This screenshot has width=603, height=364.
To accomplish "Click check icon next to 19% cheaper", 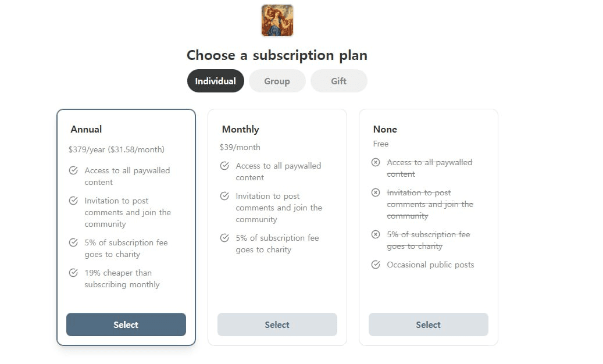I will (73, 273).
